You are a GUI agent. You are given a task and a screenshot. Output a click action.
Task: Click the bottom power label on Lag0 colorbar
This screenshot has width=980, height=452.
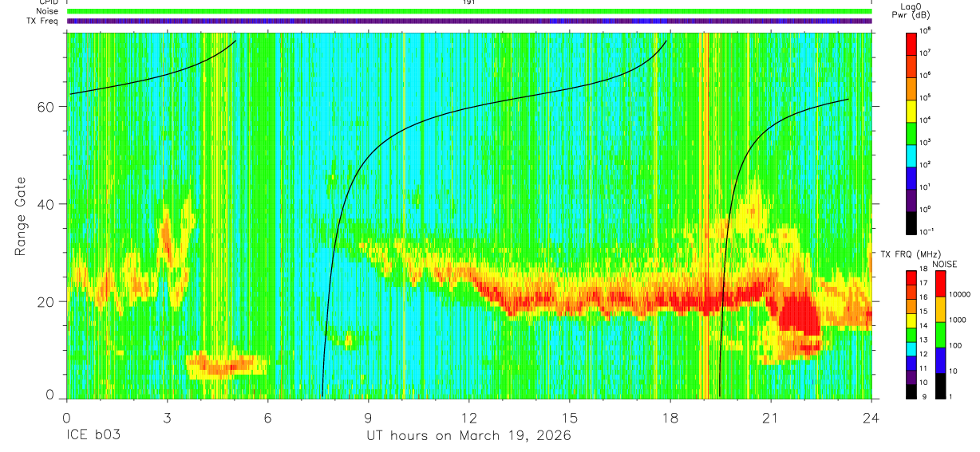(x=927, y=230)
